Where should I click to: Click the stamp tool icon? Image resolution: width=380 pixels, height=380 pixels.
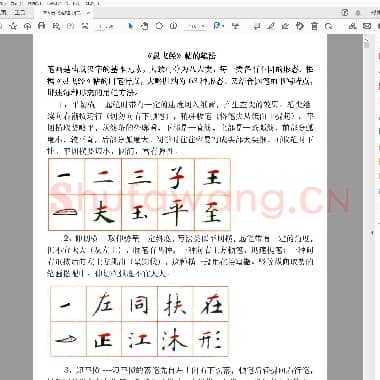click(300, 26)
